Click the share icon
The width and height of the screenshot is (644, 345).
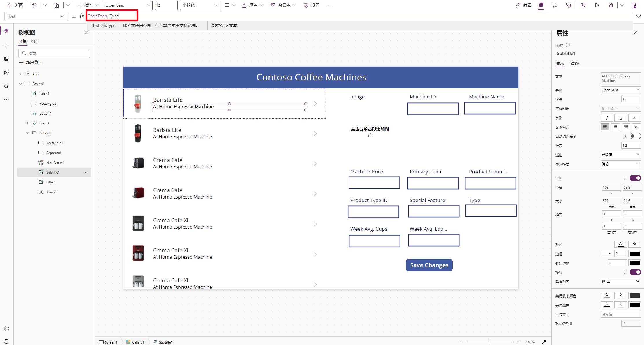click(583, 5)
